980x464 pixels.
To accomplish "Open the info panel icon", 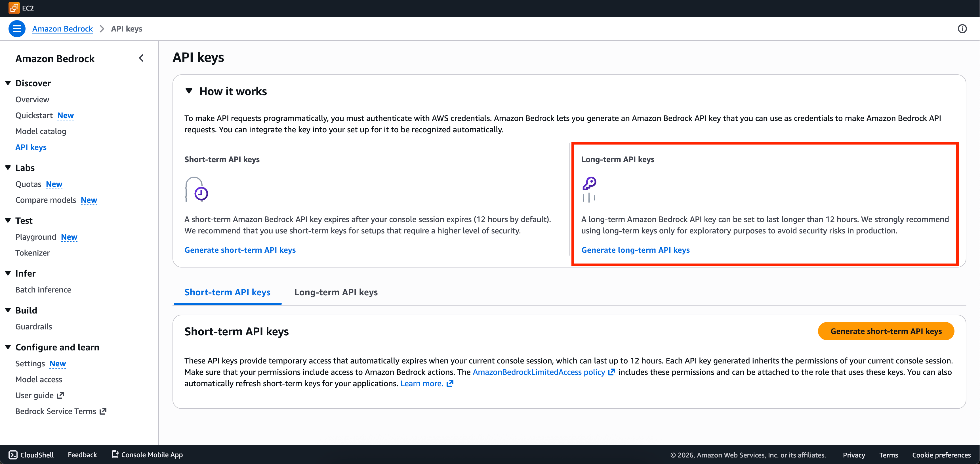I will click(962, 29).
